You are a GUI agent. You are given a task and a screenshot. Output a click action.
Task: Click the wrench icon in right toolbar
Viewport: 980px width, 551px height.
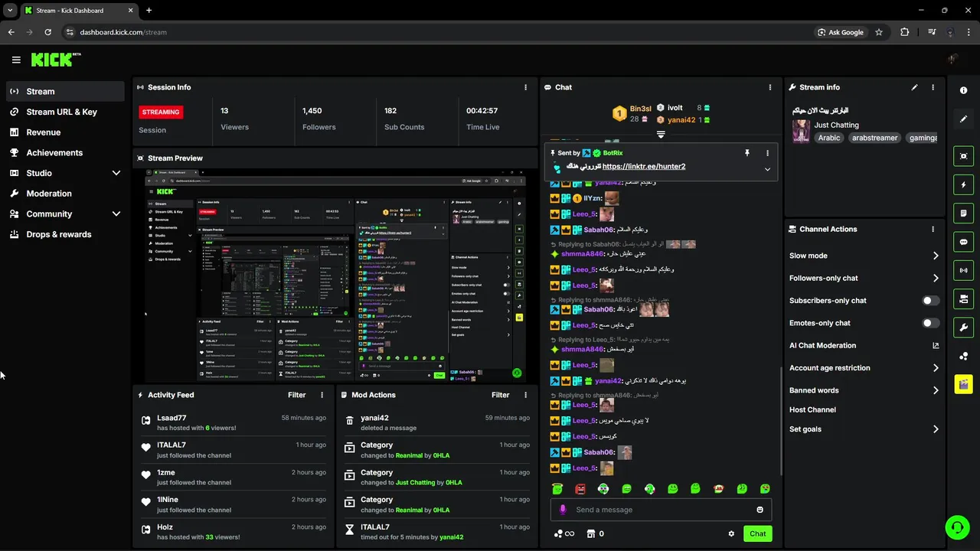[963, 328]
